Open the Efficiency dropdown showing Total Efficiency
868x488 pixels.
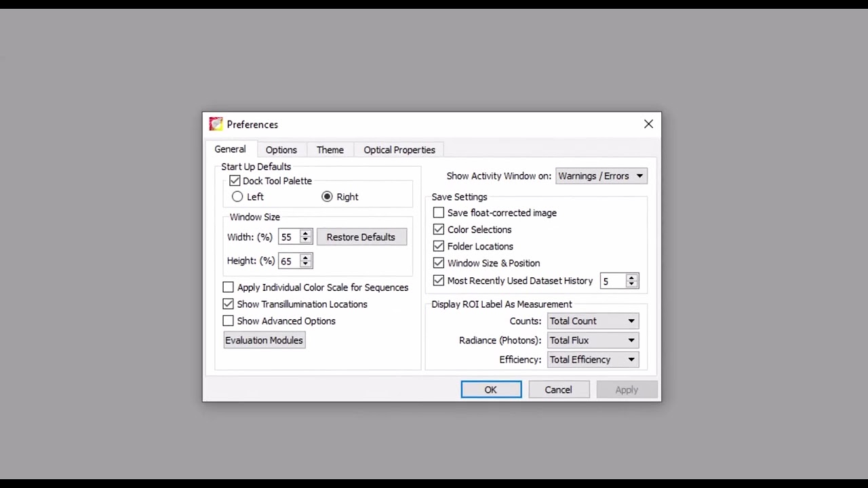click(x=593, y=360)
